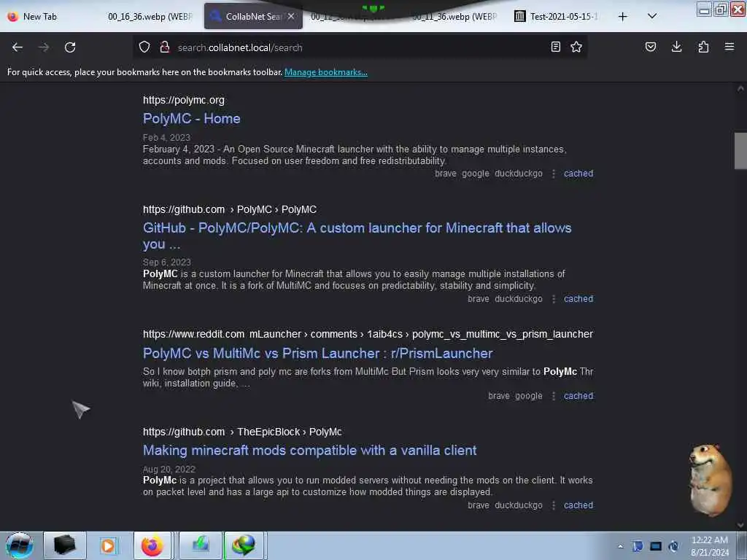Click reddit.com result URL breadcrumb
The width and height of the screenshot is (747, 560).
coord(368,334)
